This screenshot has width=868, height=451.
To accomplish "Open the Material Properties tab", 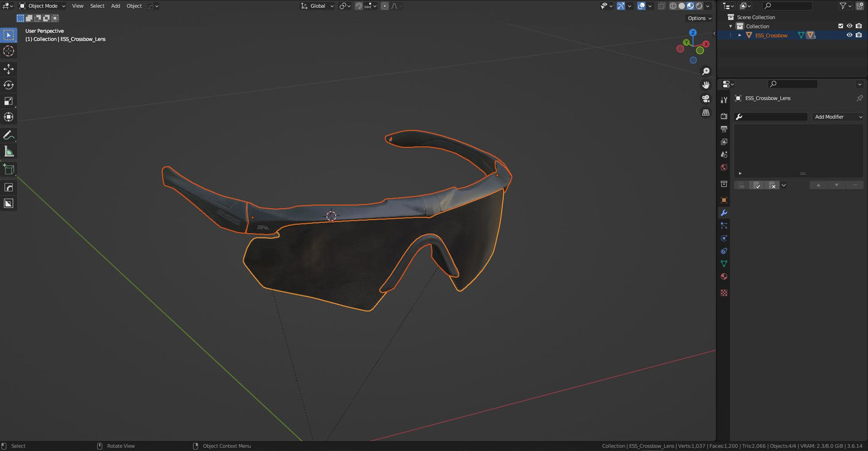I will coord(724,277).
